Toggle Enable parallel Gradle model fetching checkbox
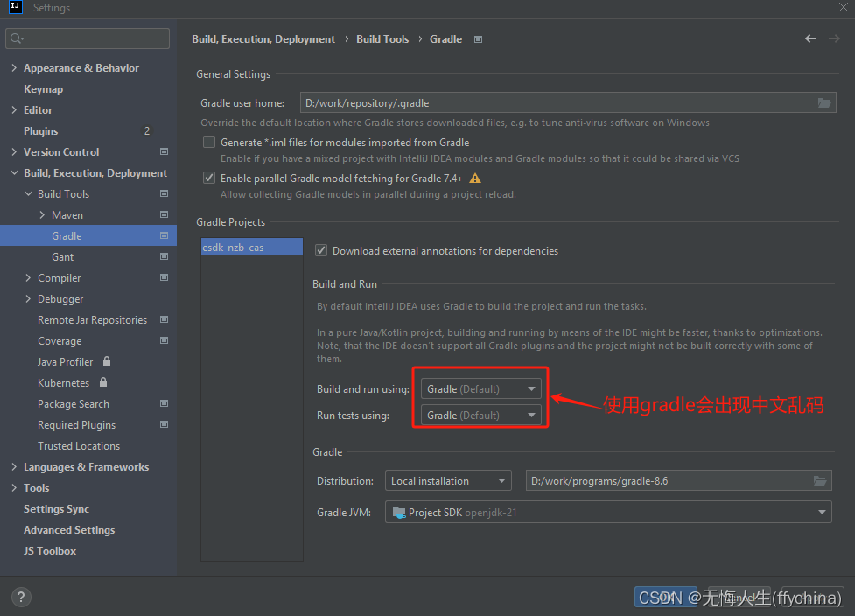 pyautogui.click(x=209, y=178)
